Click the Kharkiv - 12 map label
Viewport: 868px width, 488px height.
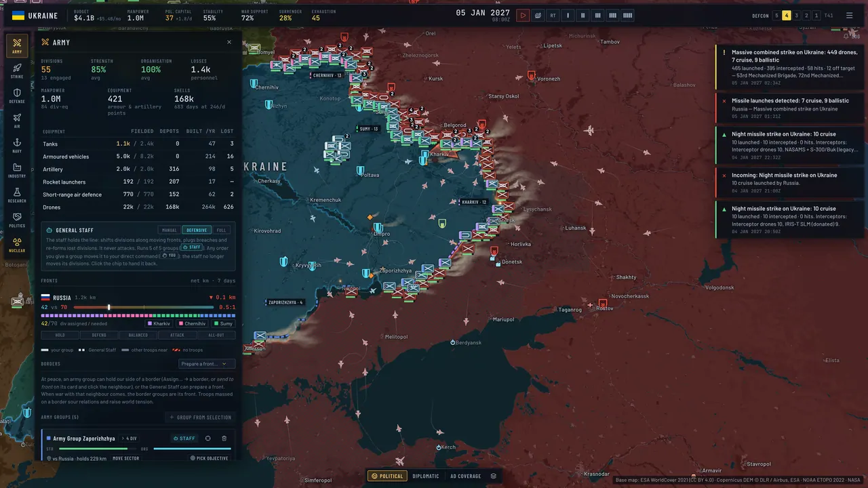(474, 202)
